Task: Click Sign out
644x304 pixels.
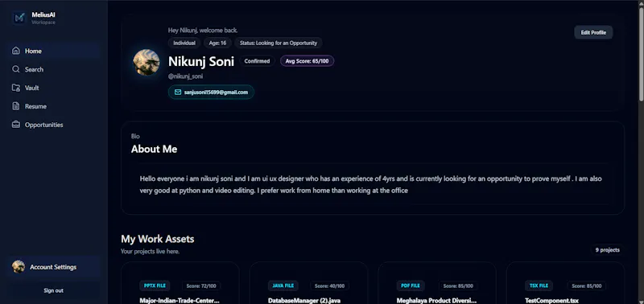Action: point(53,290)
